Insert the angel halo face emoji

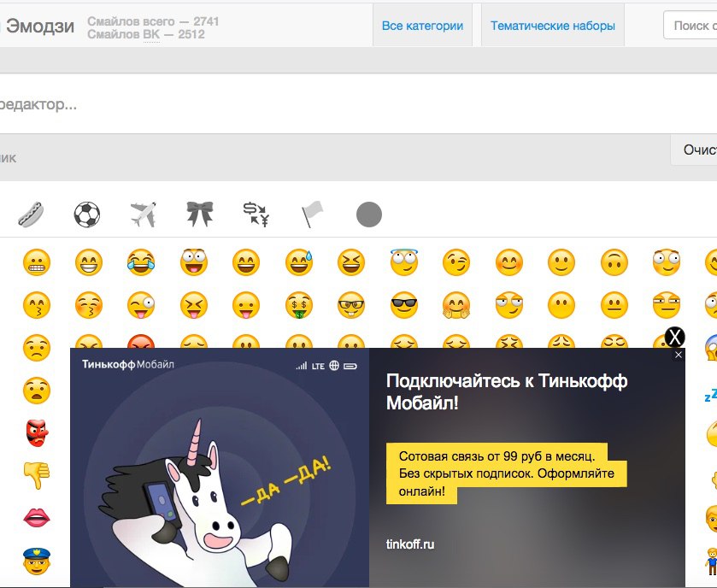point(404,262)
